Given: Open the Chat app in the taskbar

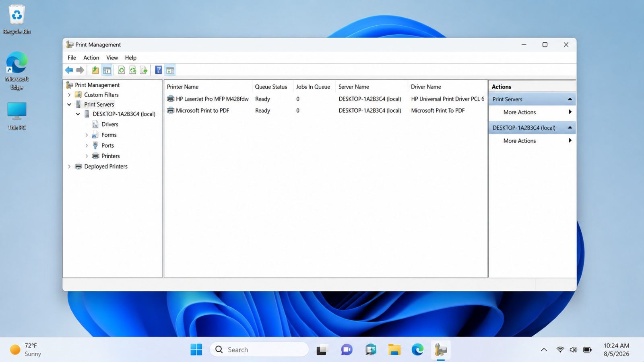Looking at the screenshot, I should 347,350.
